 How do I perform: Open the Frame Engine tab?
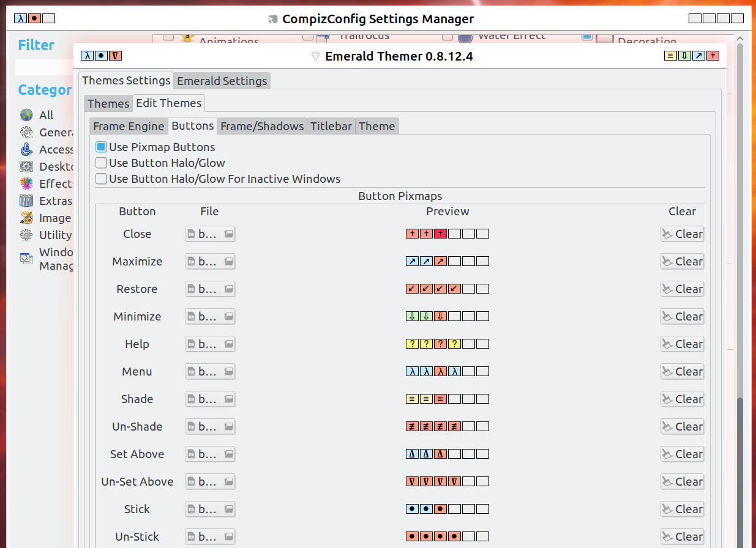point(129,127)
